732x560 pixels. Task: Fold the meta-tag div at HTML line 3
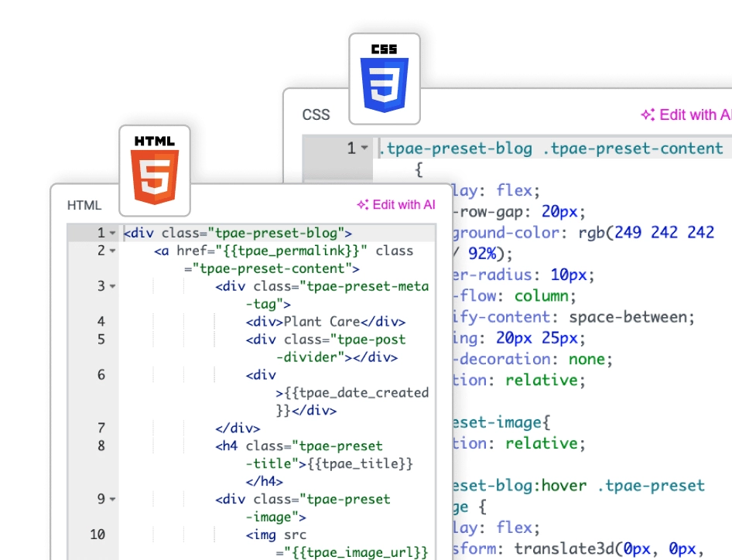(x=113, y=287)
